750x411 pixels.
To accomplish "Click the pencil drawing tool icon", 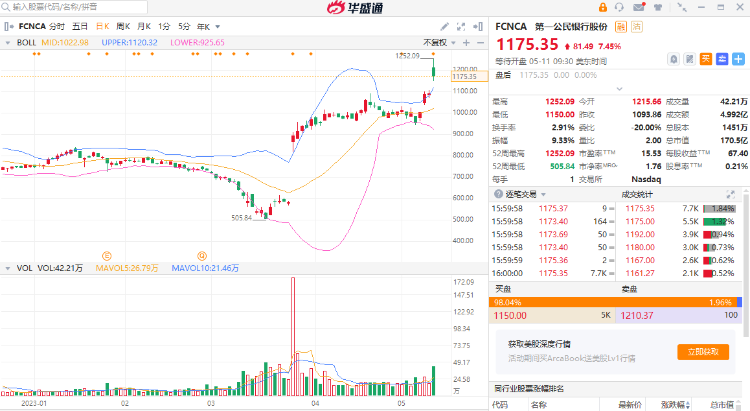I will click(444, 27).
